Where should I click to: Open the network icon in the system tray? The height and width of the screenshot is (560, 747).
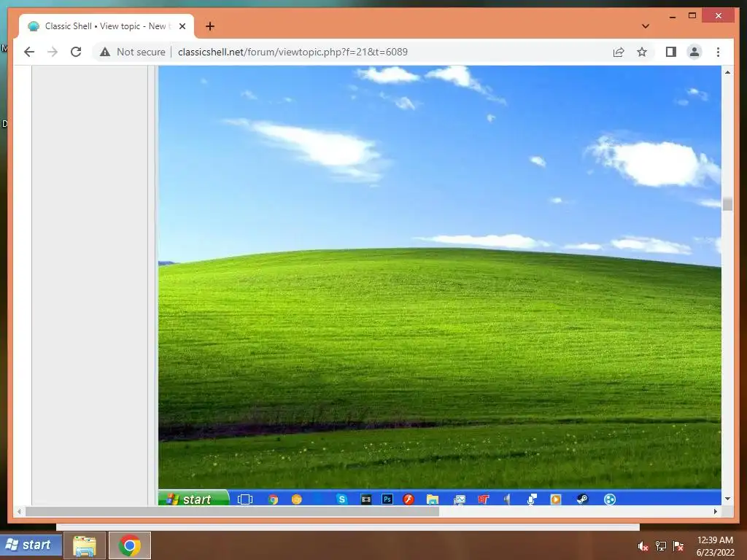661,546
